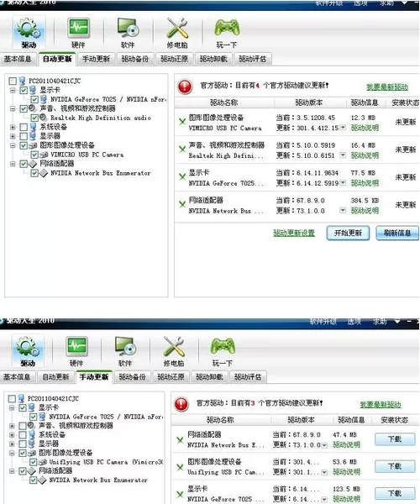Switch to 手动更新 tab in top window

point(97,59)
